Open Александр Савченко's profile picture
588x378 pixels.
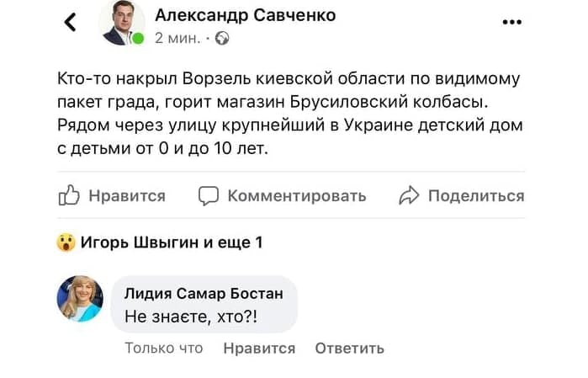coord(122,23)
